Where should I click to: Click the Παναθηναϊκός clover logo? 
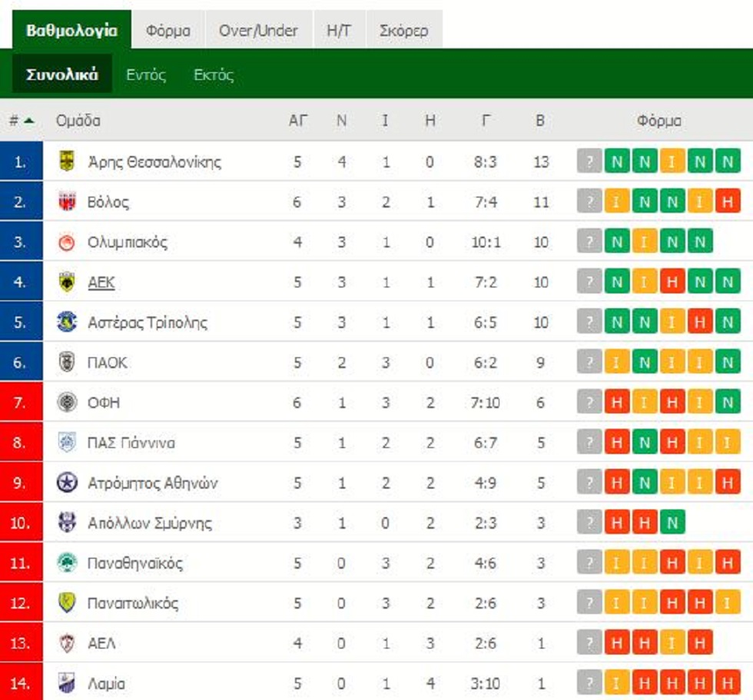pyautogui.click(x=67, y=562)
